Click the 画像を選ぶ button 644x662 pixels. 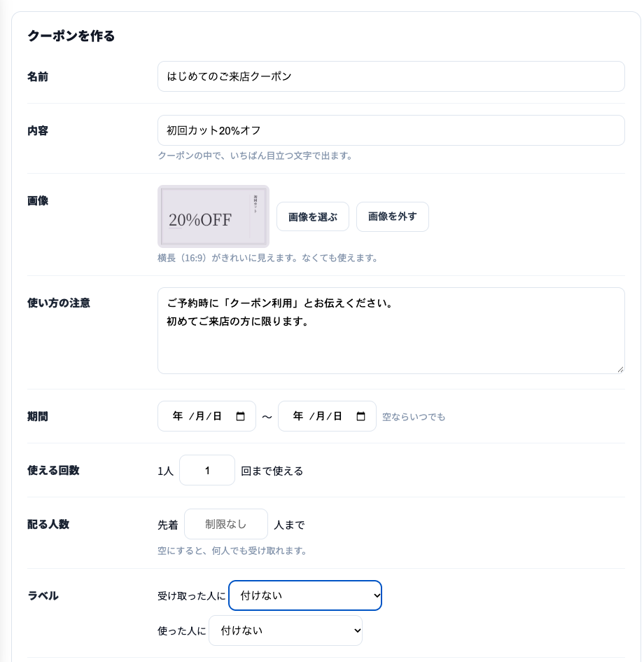(312, 216)
